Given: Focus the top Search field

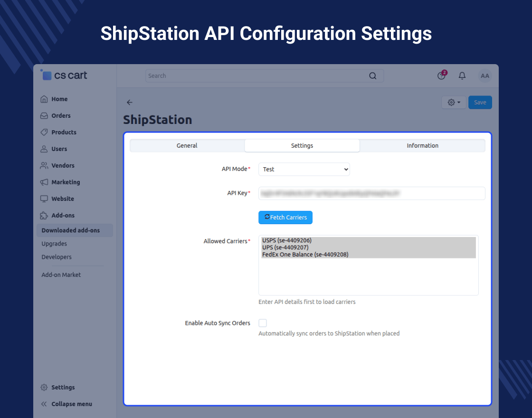Looking at the screenshot, I should point(264,76).
